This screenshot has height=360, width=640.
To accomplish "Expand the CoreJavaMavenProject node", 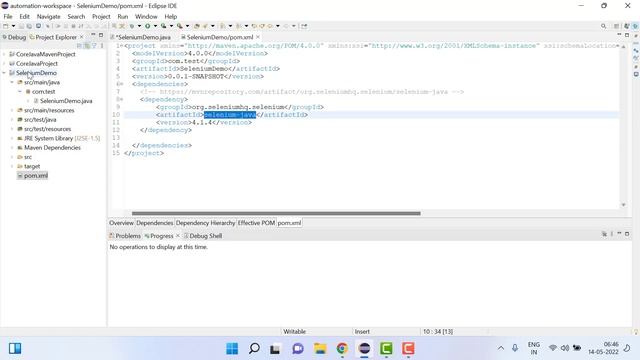I will [x=4, y=54].
